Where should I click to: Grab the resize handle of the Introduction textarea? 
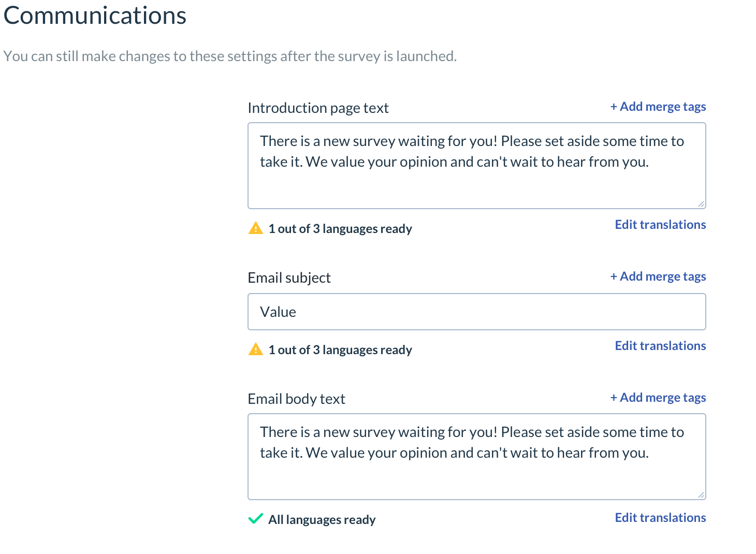[x=701, y=204]
